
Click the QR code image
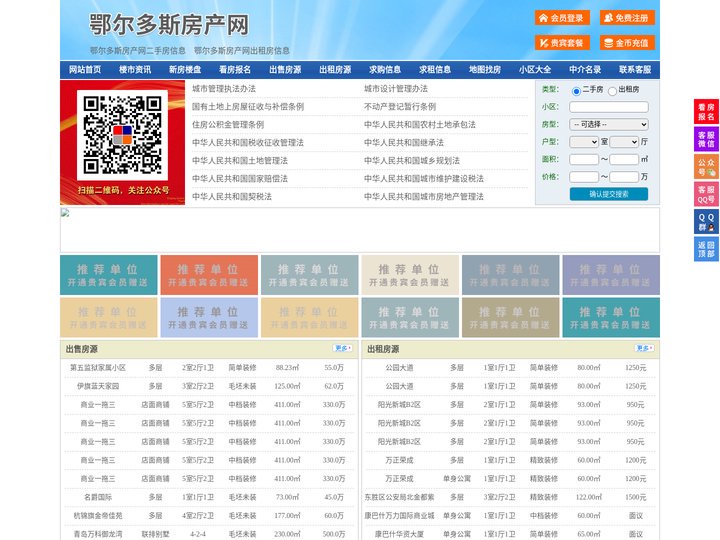[122, 135]
